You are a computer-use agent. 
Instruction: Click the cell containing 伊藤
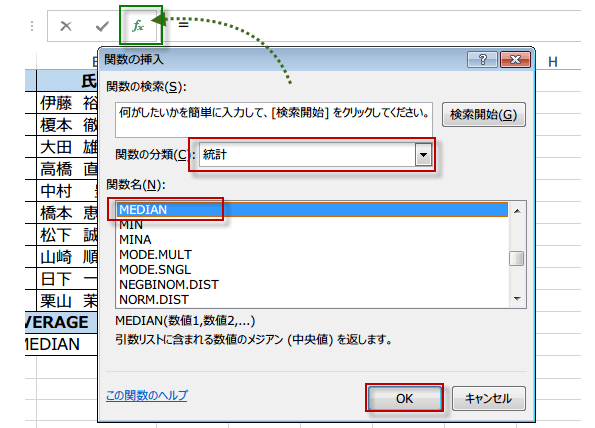click(67, 103)
